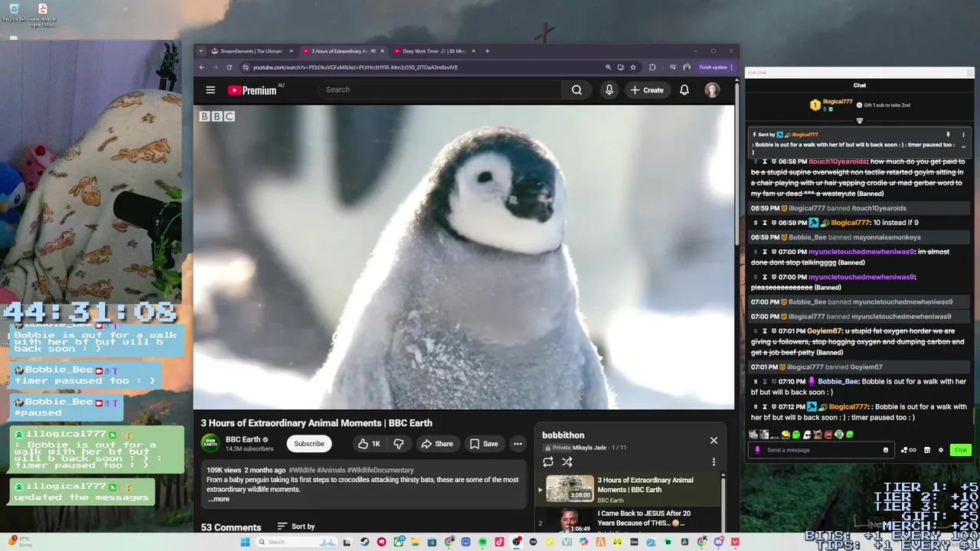Open Spotify from the taskbar
The image size is (980, 551).
point(483,542)
